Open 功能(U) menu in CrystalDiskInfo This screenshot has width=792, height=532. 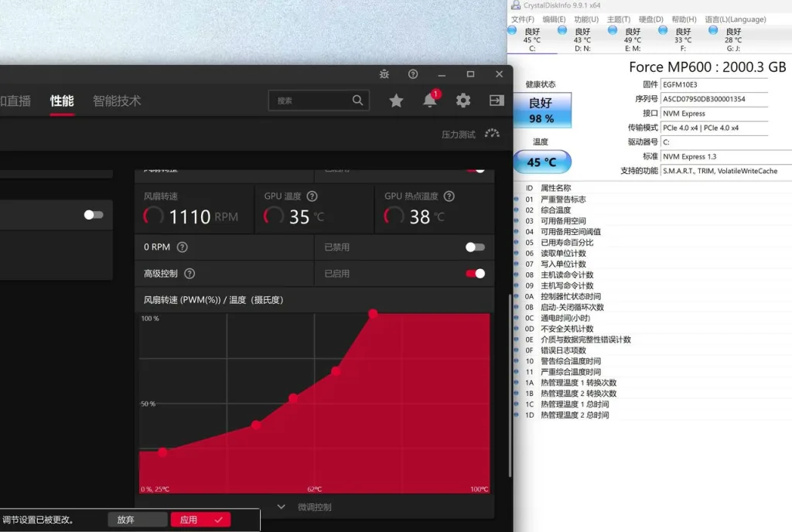click(x=586, y=19)
